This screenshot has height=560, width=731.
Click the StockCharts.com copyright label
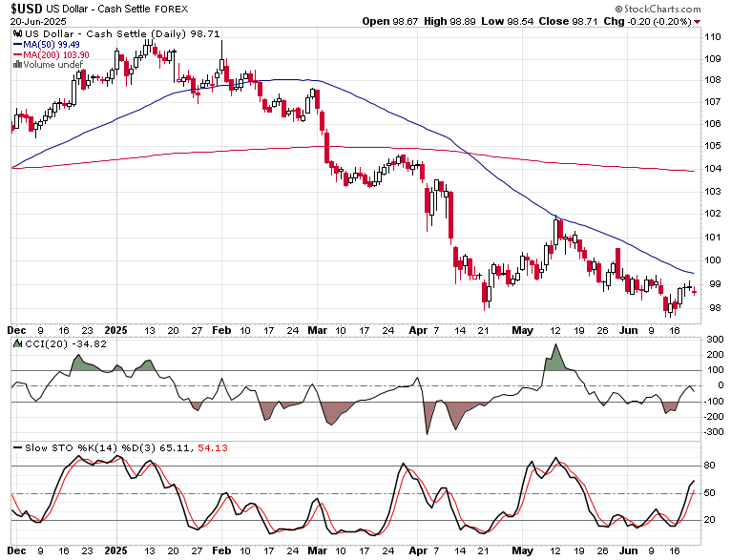point(658,9)
